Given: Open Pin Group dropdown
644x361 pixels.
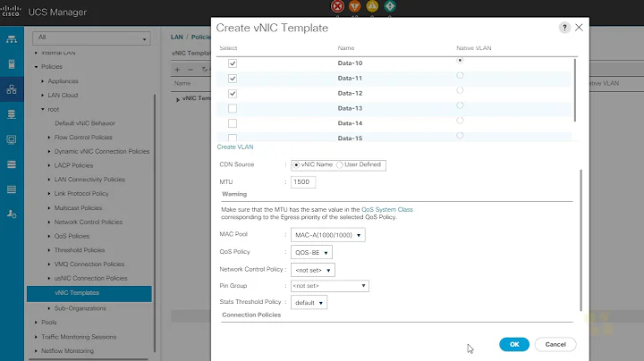Looking at the screenshot, I should click(330, 286).
